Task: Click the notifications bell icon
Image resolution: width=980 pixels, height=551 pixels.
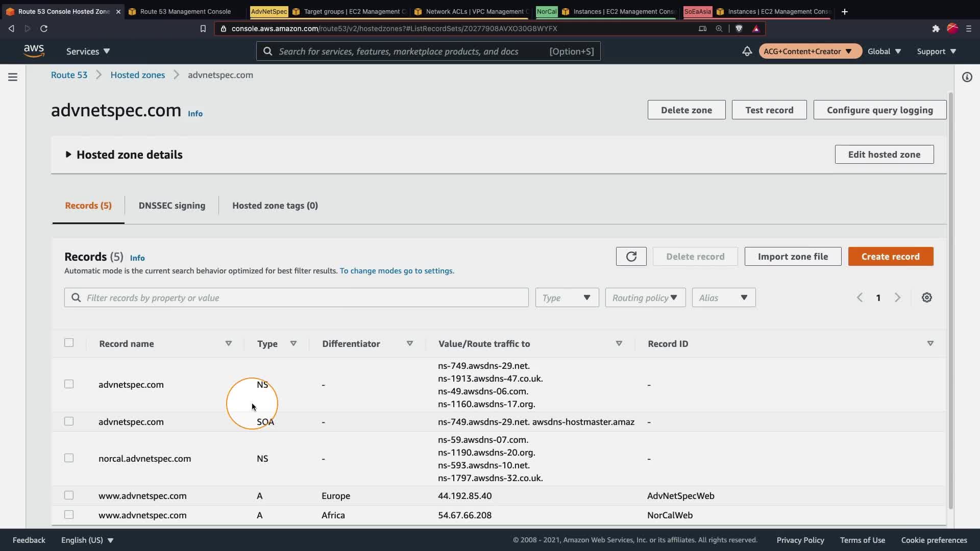Action: 747,51
